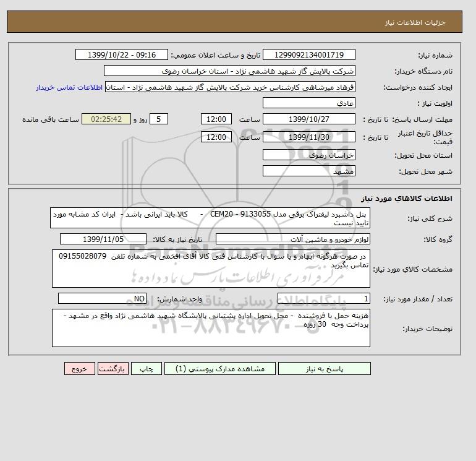Click the price validity date 1399/11/30

pyautogui.click(x=309, y=137)
